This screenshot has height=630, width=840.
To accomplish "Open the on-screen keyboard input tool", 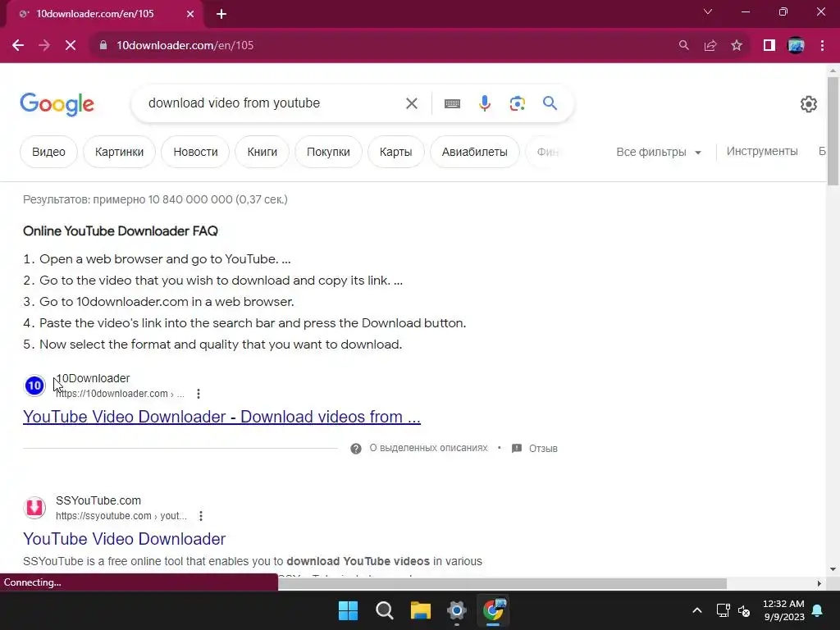I will [452, 103].
